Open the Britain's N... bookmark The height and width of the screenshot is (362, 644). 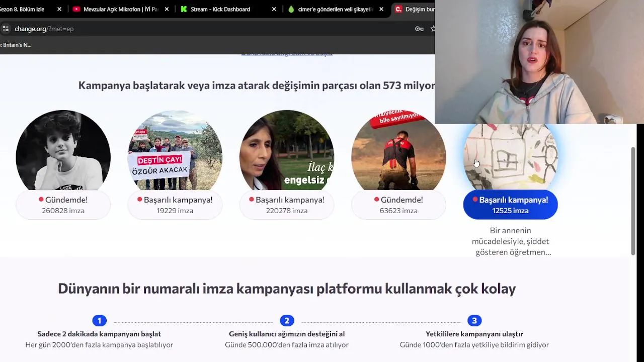tap(16, 45)
